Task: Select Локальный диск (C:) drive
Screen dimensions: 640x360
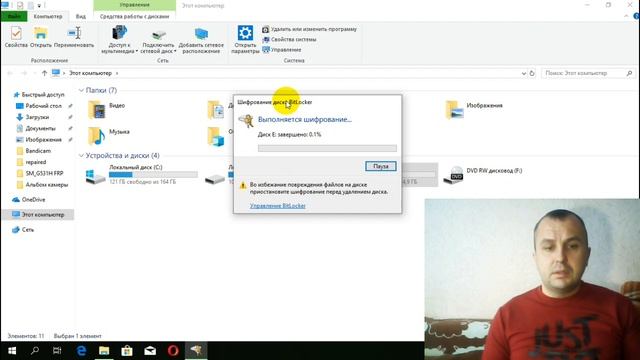Action: tap(141, 175)
